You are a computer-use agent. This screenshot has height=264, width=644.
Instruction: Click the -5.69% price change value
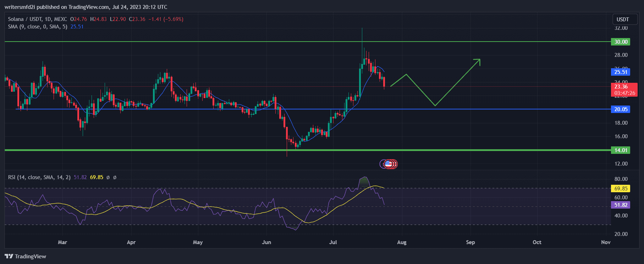pos(173,19)
